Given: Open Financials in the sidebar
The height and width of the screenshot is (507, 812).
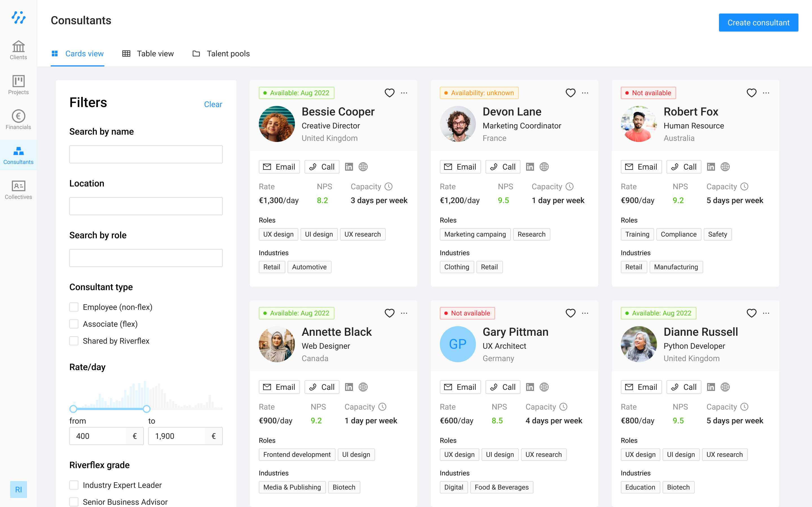Looking at the screenshot, I should (x=18, y=120).
